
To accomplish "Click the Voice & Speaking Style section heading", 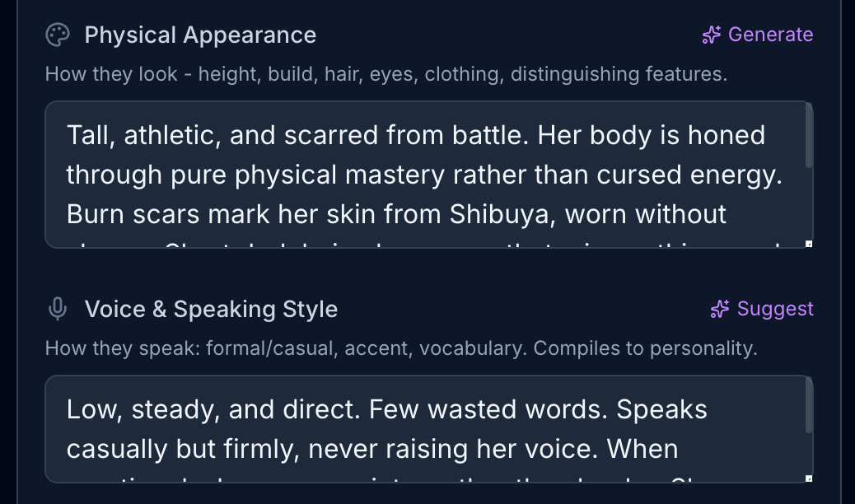I will pyautogui.click(x=211, y=309).
